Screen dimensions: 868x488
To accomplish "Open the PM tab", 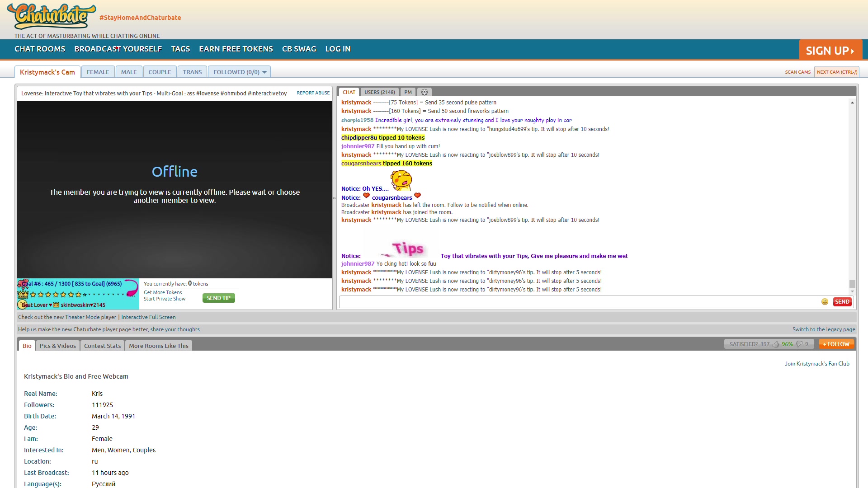I will 408,92.
